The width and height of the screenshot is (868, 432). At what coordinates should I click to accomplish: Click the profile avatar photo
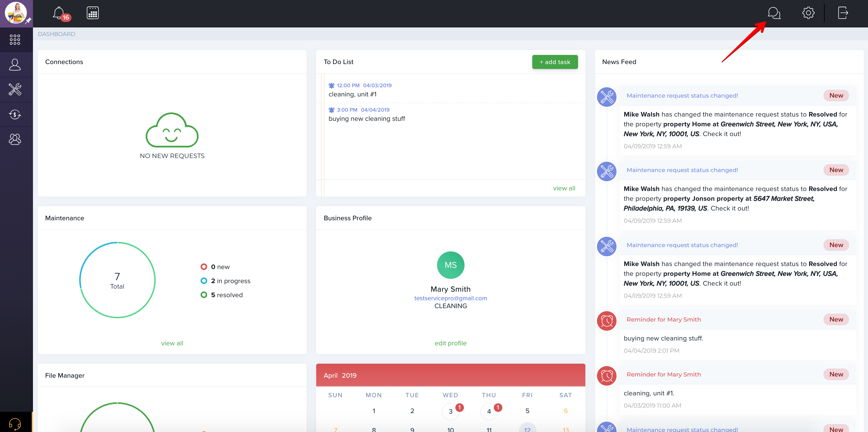click(x=16, y=13)
